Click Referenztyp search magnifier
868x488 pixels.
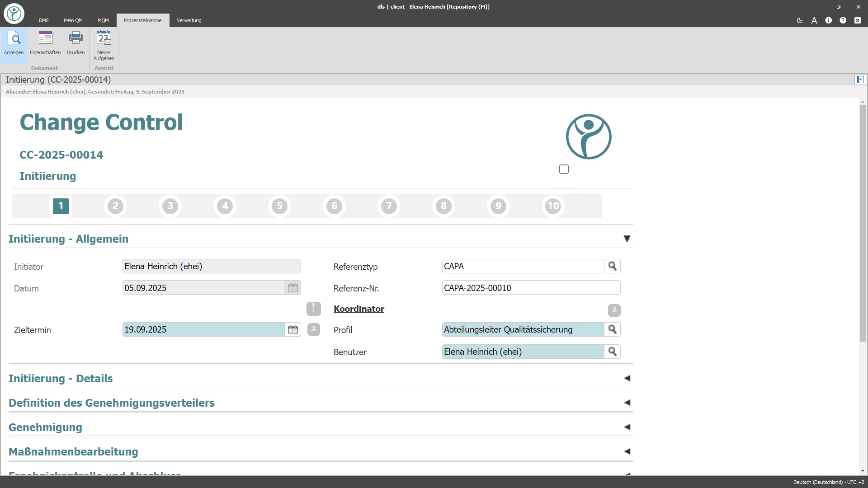612,266
